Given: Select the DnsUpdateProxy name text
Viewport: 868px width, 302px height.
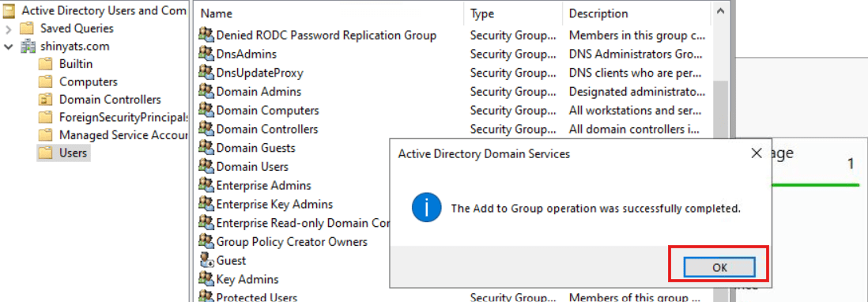Looking at the screenshot, I should pos(259,73).
